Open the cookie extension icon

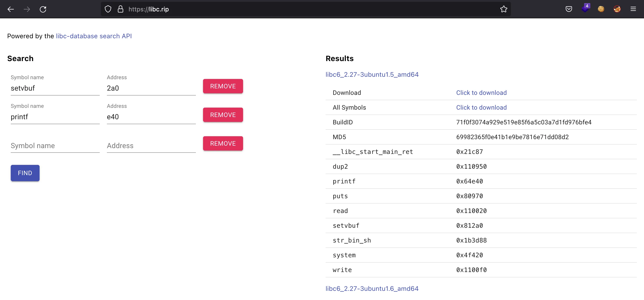point(601,9)
